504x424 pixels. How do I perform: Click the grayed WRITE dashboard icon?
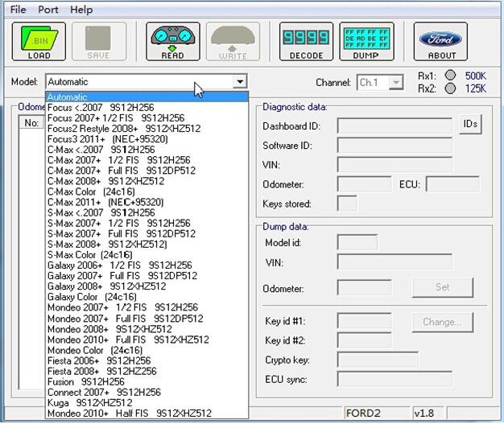233,42
